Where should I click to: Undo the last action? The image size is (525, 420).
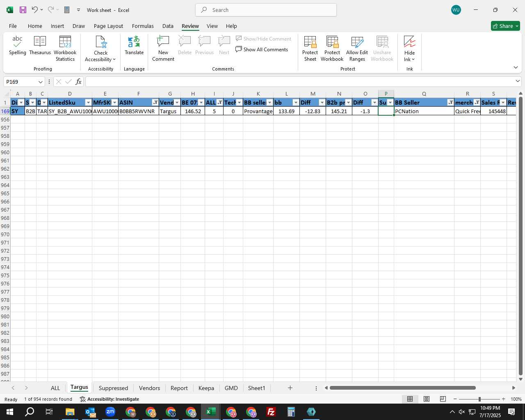tap(35, 10)
